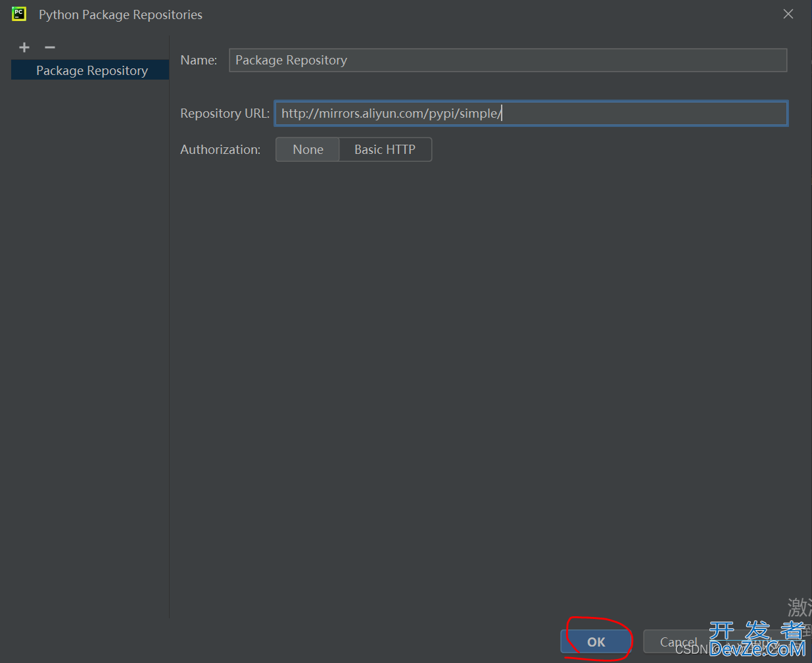812x663 pixels.
Task: Choose Basic HTTP authorization option
Action: 385,149
